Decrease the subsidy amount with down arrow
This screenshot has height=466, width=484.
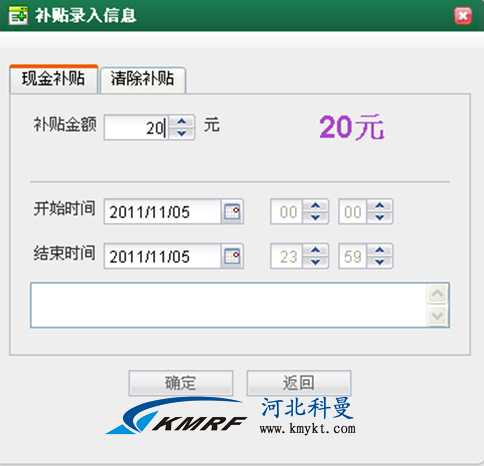tap(182, 133)
